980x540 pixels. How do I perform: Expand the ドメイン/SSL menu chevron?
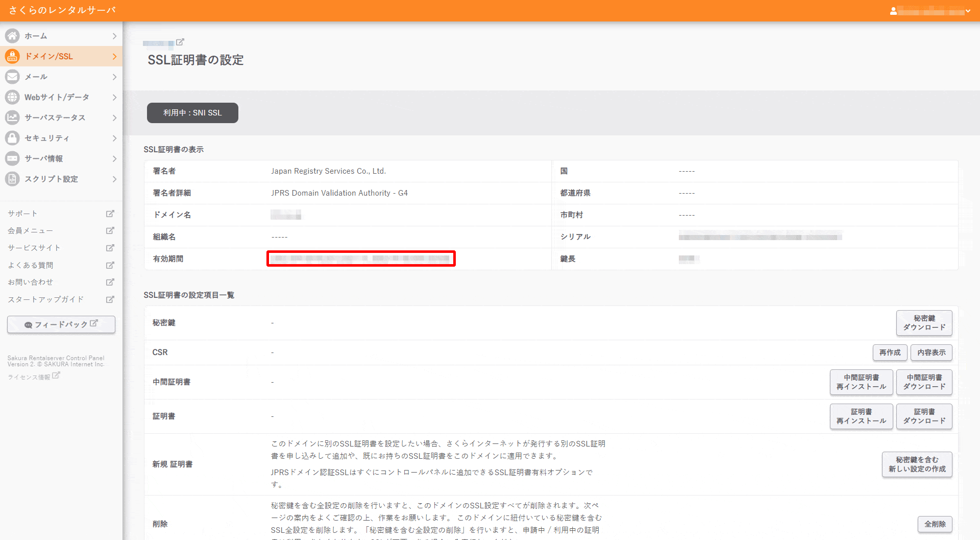[114, 56]
